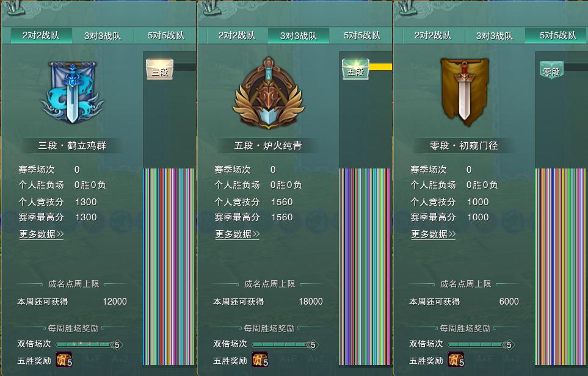Click 五胜奖励 reward item in middle panel
Viewport: 588px width, 376px height.
[x=260, y=359]
